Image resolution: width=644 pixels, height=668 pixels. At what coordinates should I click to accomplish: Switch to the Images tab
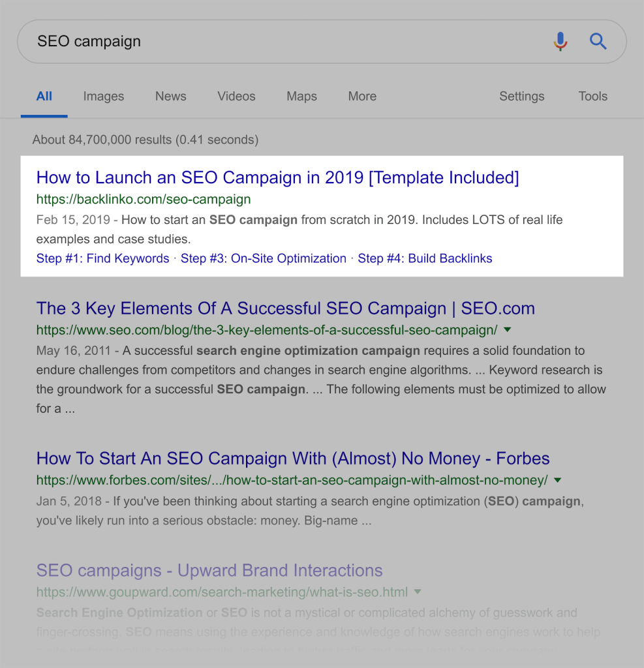tap(103, 96)
